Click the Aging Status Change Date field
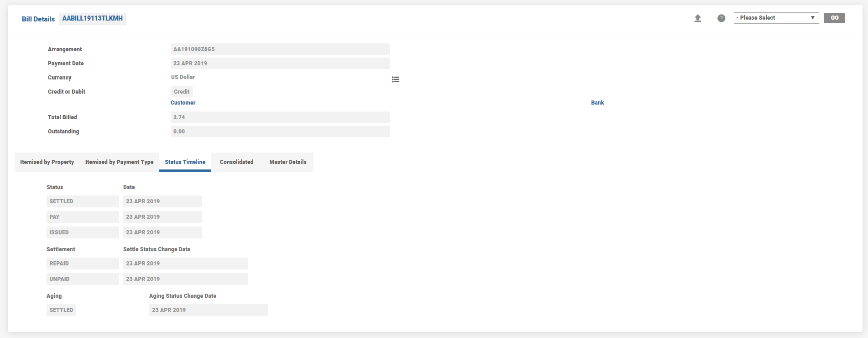The height and width of the screenshot is (338, 868). [209, 310]
